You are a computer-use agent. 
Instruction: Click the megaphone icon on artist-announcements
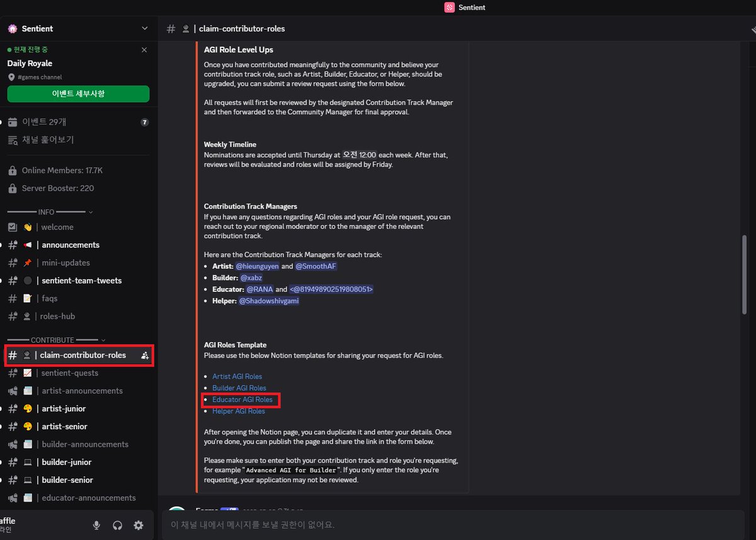tap(12, 391)
